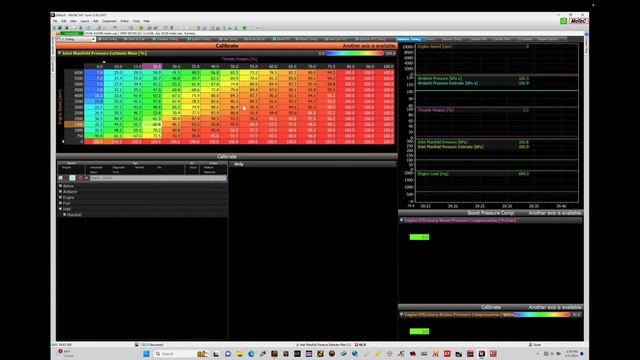Click the ECU Disconnect status bar entry

tap(149, 344)
